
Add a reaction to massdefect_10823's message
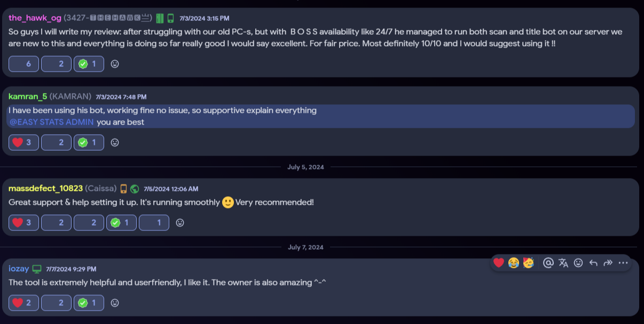[180, 222]
